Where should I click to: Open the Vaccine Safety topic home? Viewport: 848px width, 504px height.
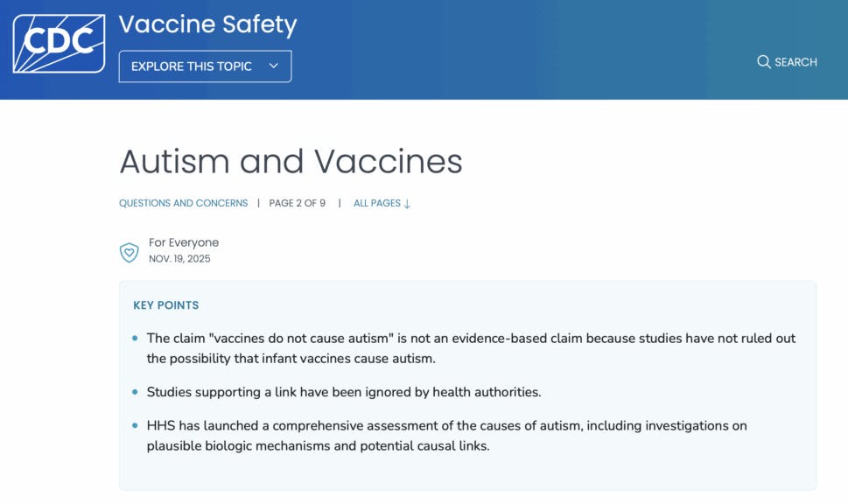[207, 24]
